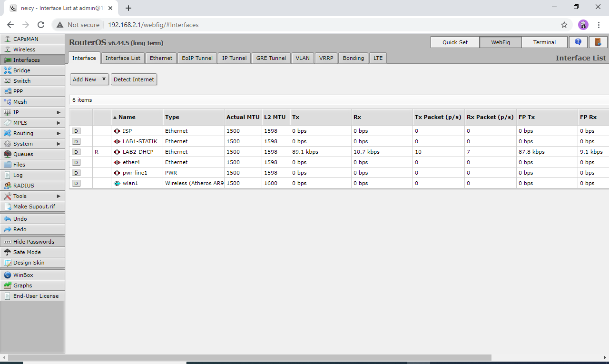This screenshot has width=609, height=364.
Task: Switch to the VLAN tab
Action: (x=303, y=58)
